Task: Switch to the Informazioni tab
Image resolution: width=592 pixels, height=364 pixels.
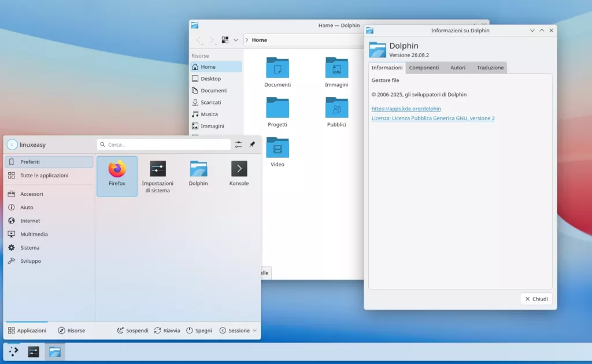Action: click(x=387, y=68)
